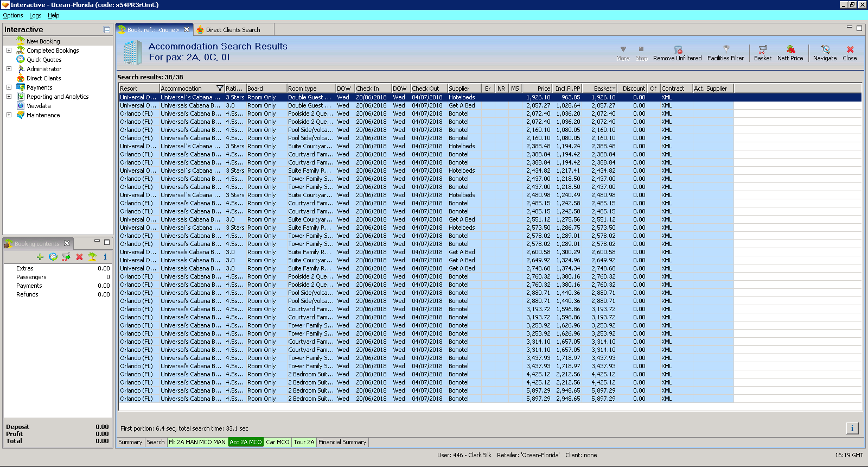The height and width of the screenshot is (467, 868).
Task: Click cart with green arrow icon
Action: tap(66, 257)
